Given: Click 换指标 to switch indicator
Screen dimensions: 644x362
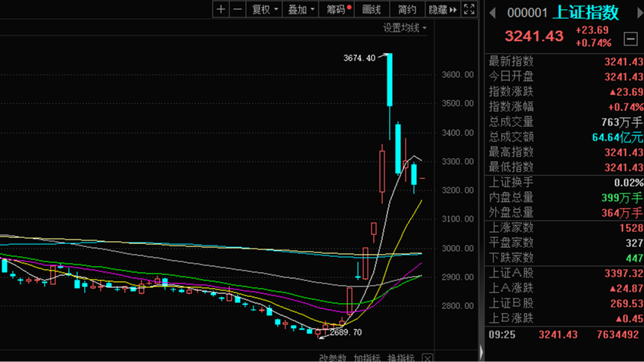Looking at the screenshot, I should click(400, 357).
